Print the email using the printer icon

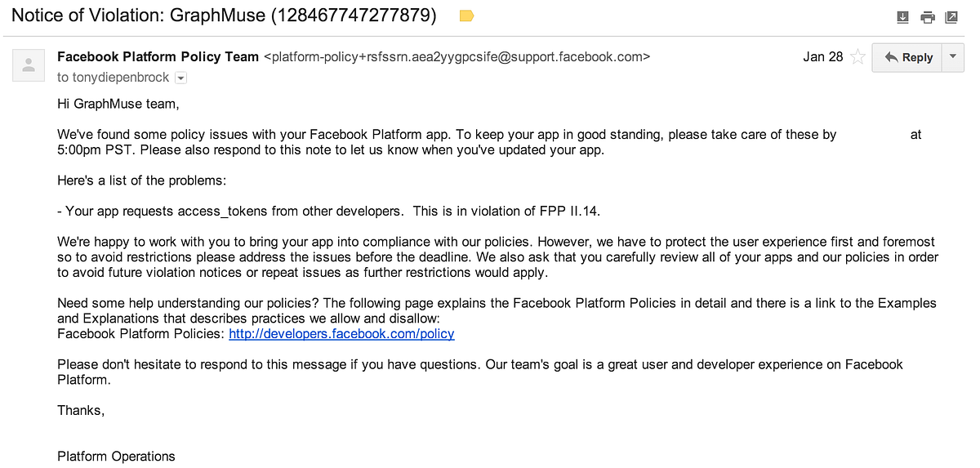tap(927, 16)
